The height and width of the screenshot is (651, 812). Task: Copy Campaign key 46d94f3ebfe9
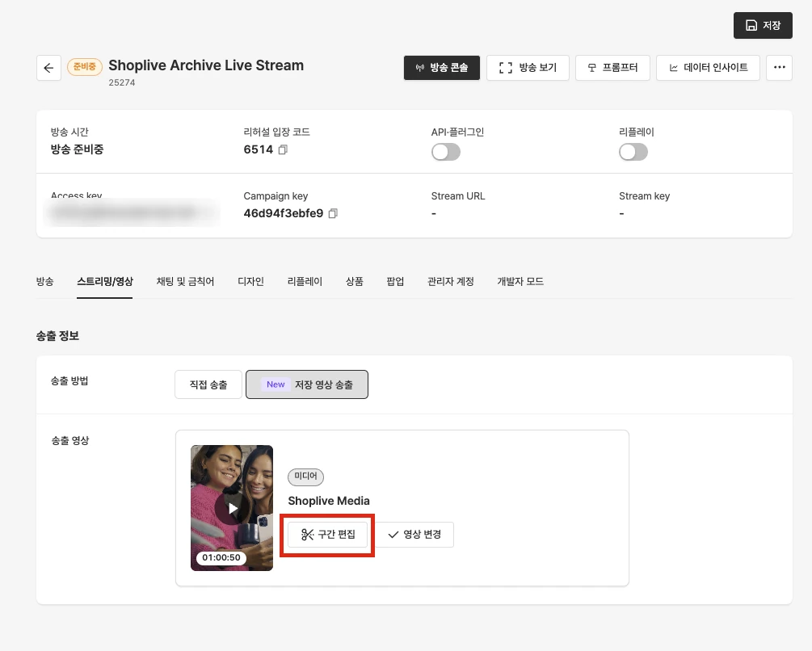coord(333,213)
